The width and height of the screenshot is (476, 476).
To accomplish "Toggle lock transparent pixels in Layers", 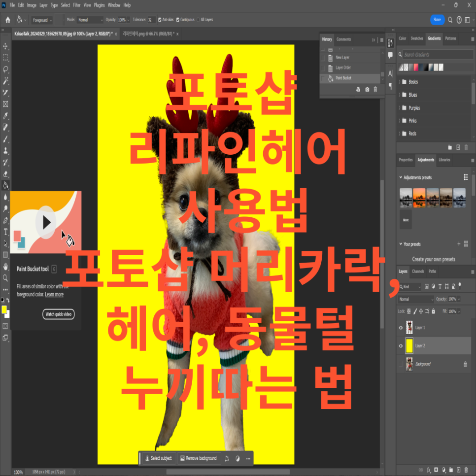I will coord(409,311).
